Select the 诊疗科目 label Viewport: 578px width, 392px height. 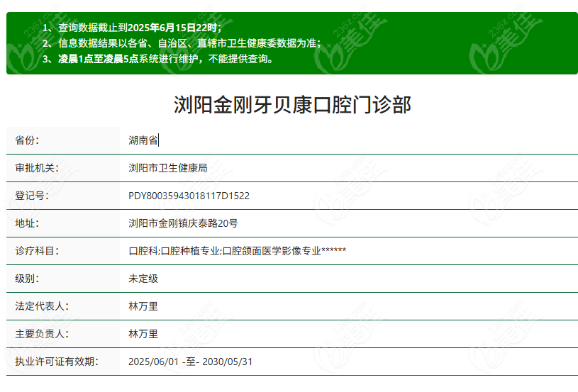click(x=37, y=251)
